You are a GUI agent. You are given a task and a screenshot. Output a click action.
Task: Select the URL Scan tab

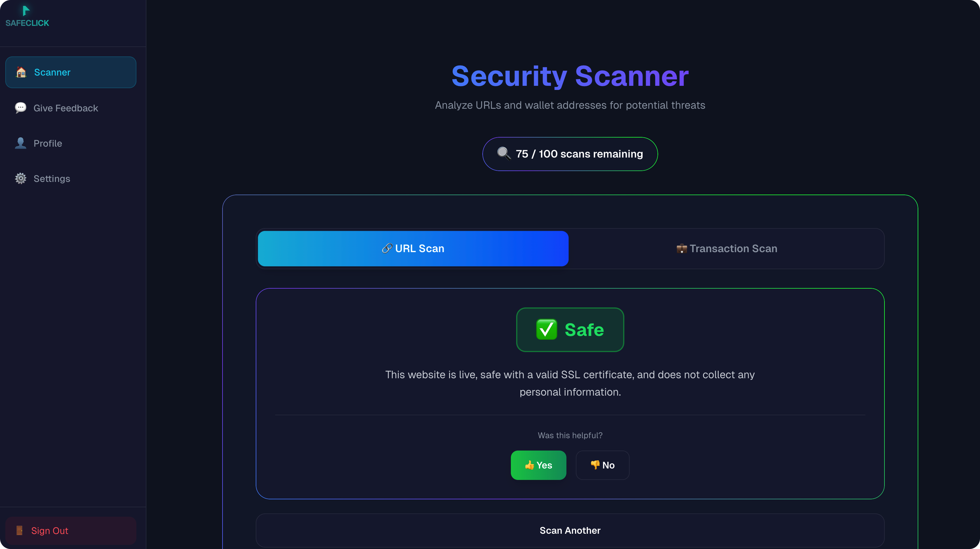413,248
